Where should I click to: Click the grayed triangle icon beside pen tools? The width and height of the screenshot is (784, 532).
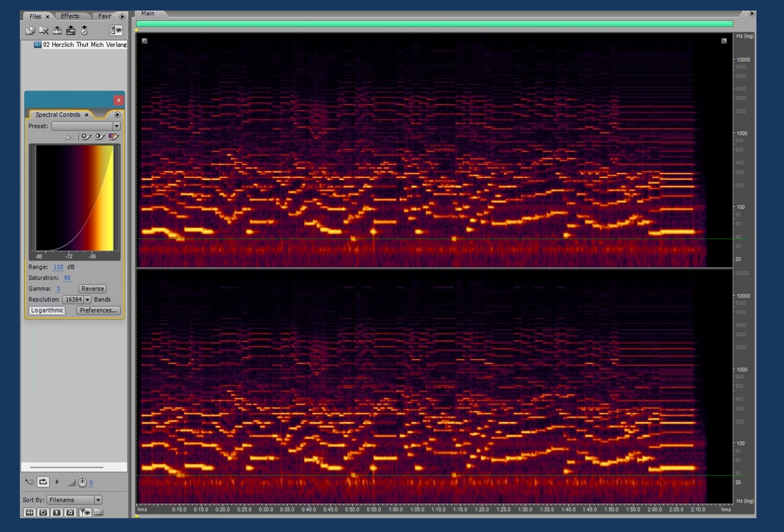(69, 137)
